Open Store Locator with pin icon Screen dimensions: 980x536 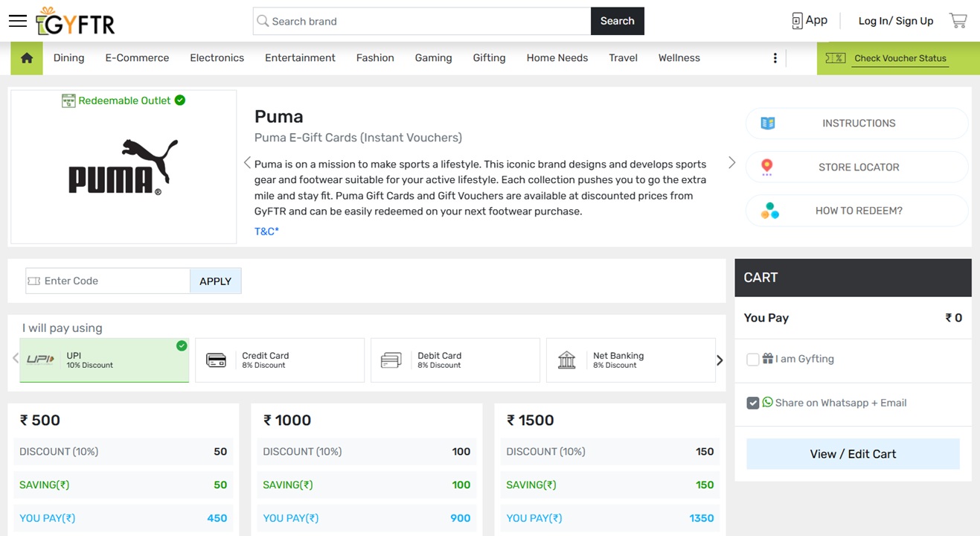coord(857,167)
